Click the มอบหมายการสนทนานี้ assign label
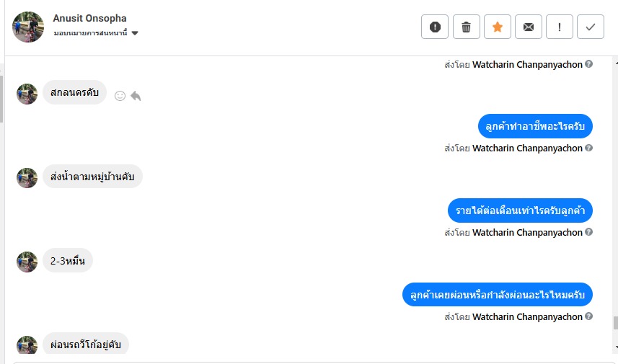The width and height of the screenshot is (618, 364). pyautogui.click(x=90, y=33)
